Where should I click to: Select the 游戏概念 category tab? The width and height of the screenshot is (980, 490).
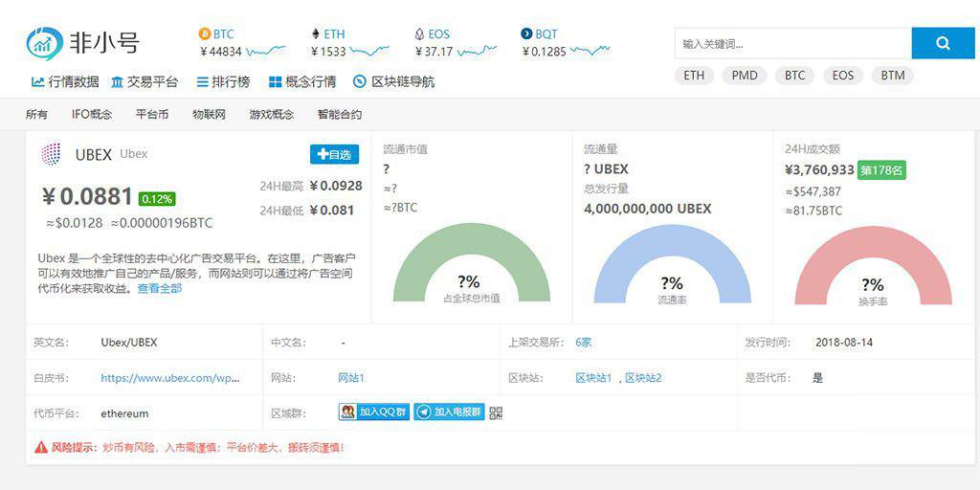coord(271,115)
